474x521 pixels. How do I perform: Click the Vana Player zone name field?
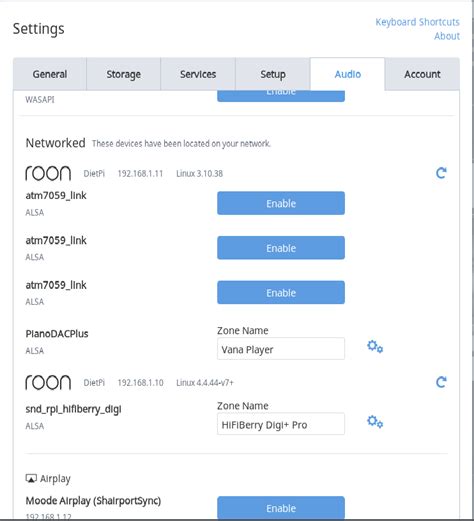coord(281,349)
